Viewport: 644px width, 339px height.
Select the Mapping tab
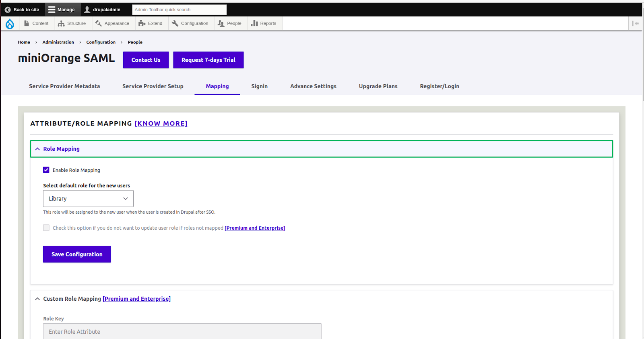217,86
